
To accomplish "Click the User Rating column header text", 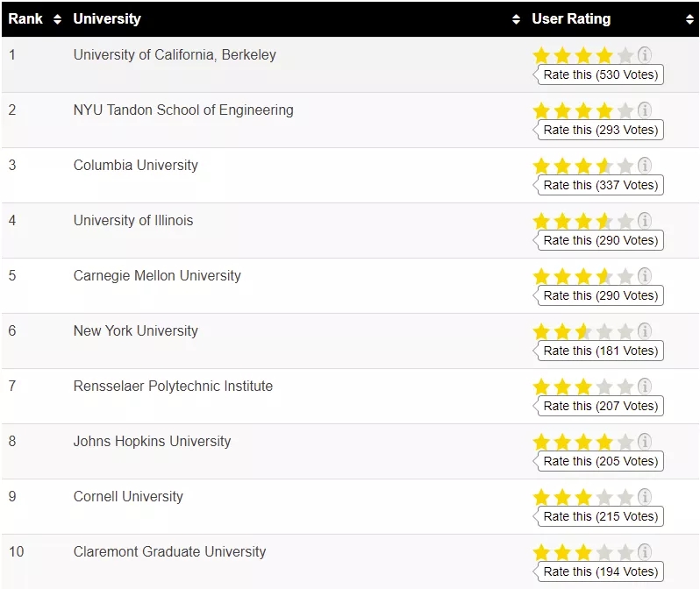I will point(571,19).
